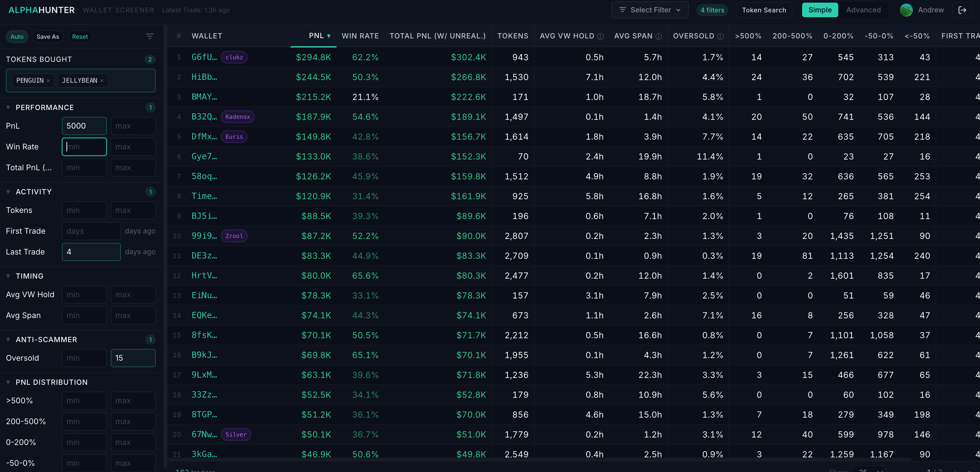The image size is (980, 472).
Task: Toggle the Auto filter mode
Action: click(17, 36)
